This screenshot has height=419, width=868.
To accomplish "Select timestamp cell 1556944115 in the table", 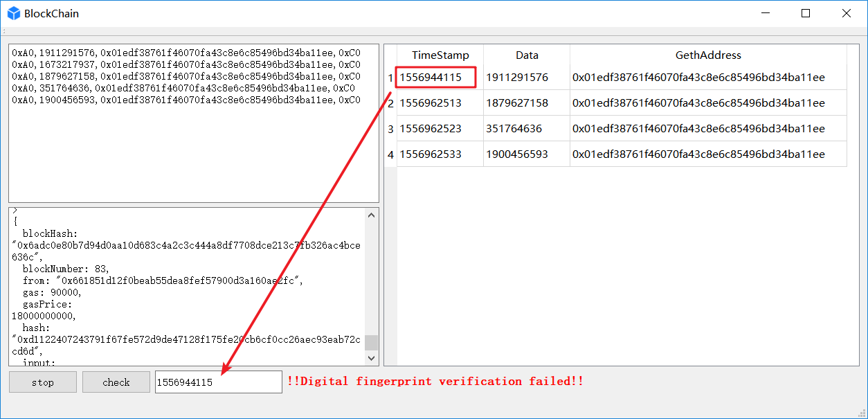I will (440, 78).
